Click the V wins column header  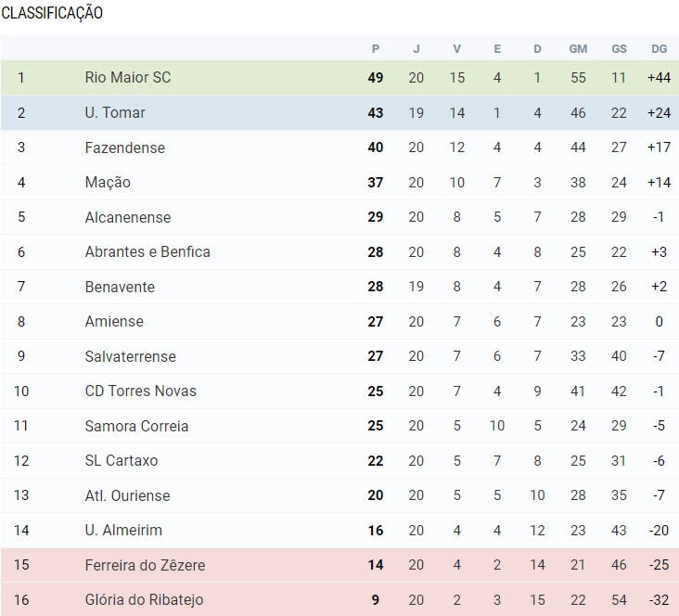tap(456, 49)
